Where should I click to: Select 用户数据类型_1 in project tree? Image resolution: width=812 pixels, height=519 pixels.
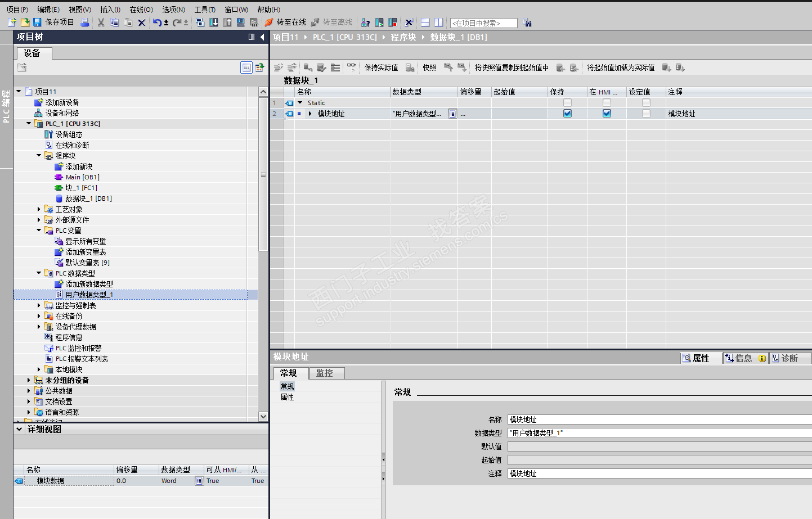point(89,295)
